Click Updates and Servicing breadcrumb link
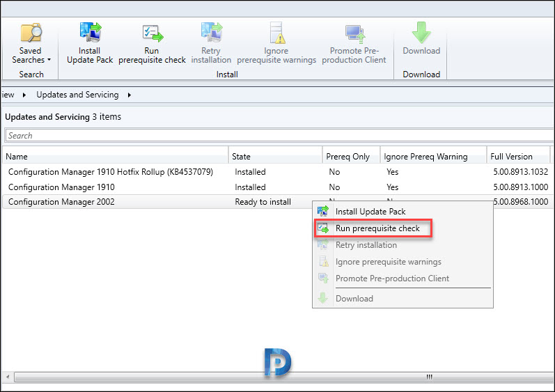Screen dimensions: 555x392 (x=77, y=95)
